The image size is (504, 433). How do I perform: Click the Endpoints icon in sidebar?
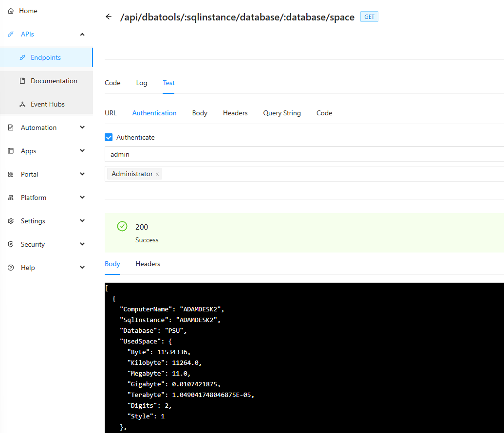[x=22, y=57]
